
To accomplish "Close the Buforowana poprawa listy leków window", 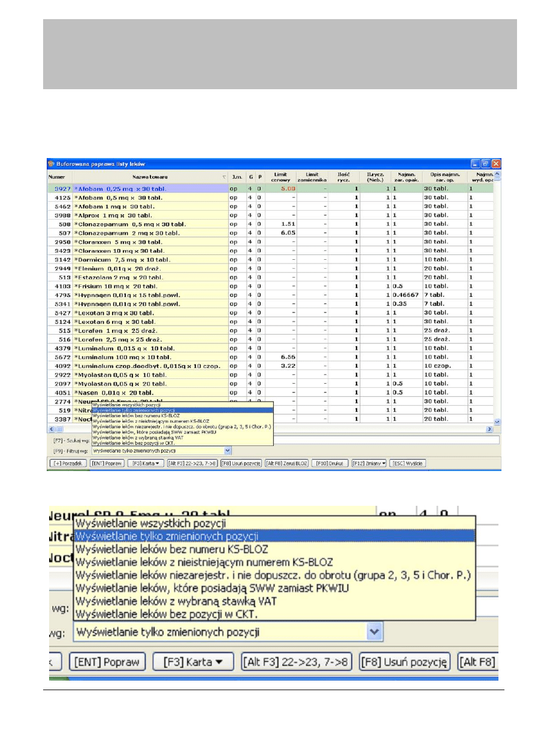I will [496, 163].
